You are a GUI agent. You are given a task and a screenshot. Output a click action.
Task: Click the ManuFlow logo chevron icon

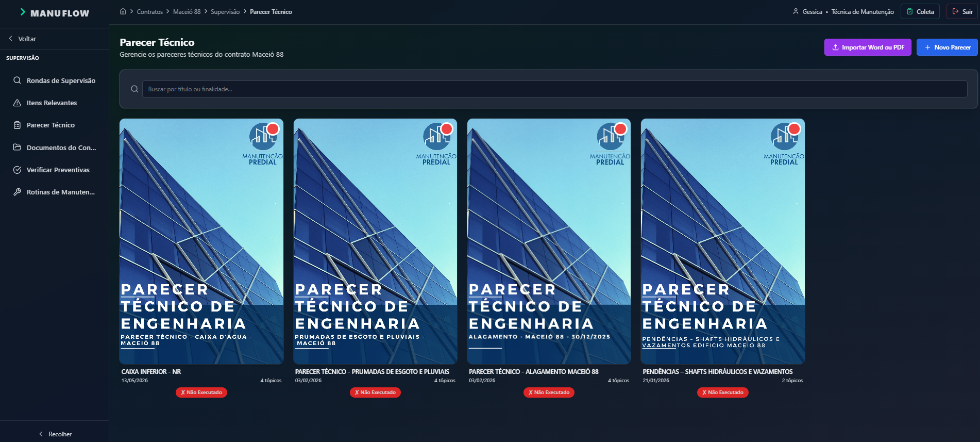[23, 12]
